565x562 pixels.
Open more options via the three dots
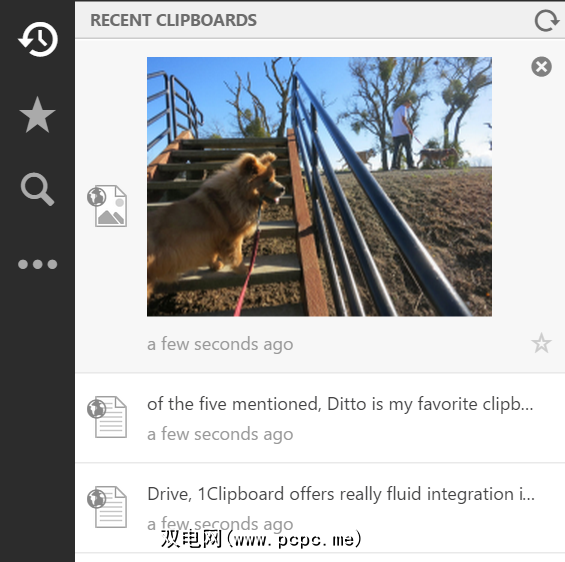click(x=37, y=264)
